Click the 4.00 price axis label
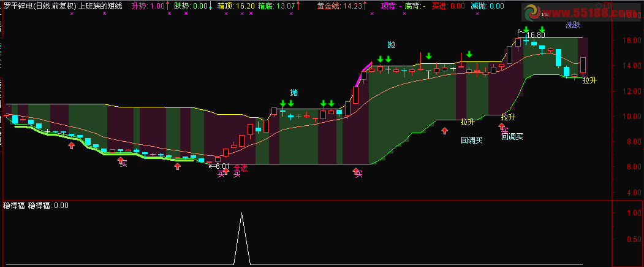This screenshot has width=644, height=267. (x=634, y=192)
